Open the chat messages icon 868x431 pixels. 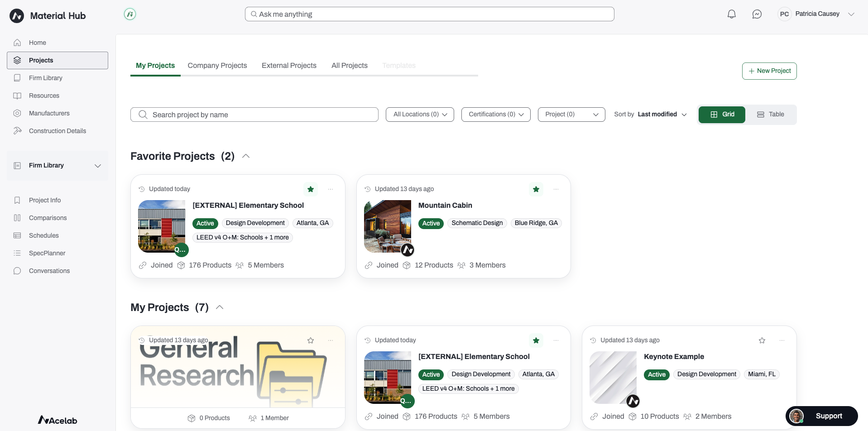pyautogui.click(x=757, y=14)
